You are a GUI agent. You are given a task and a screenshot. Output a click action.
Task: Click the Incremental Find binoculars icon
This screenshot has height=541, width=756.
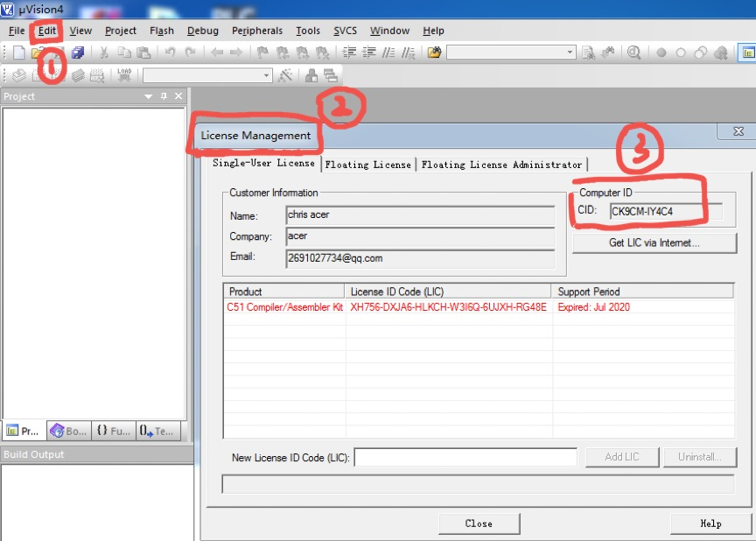coord(608,52)
